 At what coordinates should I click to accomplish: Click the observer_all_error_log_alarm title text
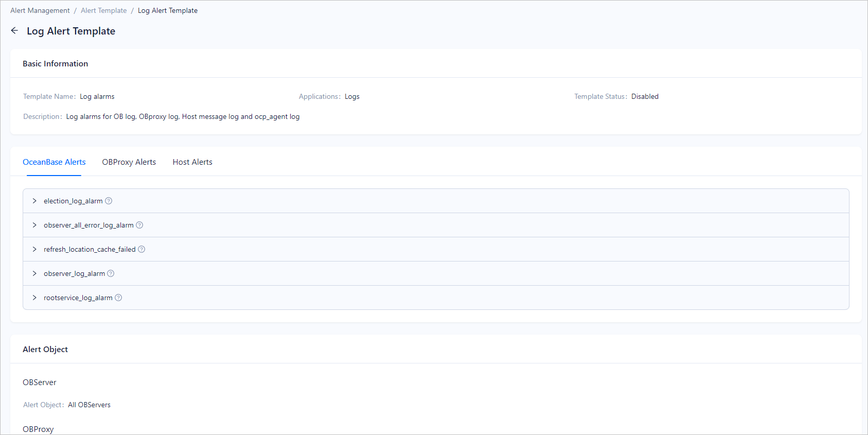click(88, 225)
